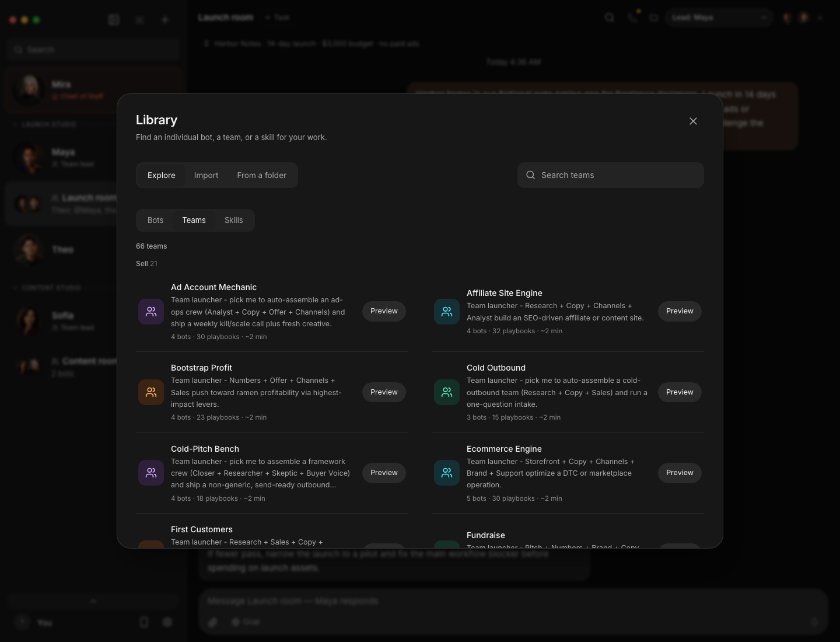This screenshot has height=642, width=840.
Task: Preview the Bootstrap Profit team
Action: click(384, 392)
